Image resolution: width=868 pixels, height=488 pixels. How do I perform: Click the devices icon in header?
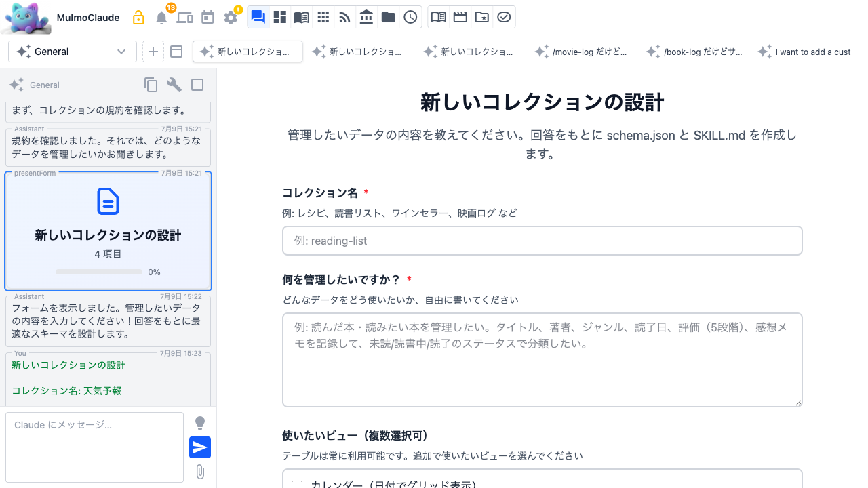coord(184,18)
